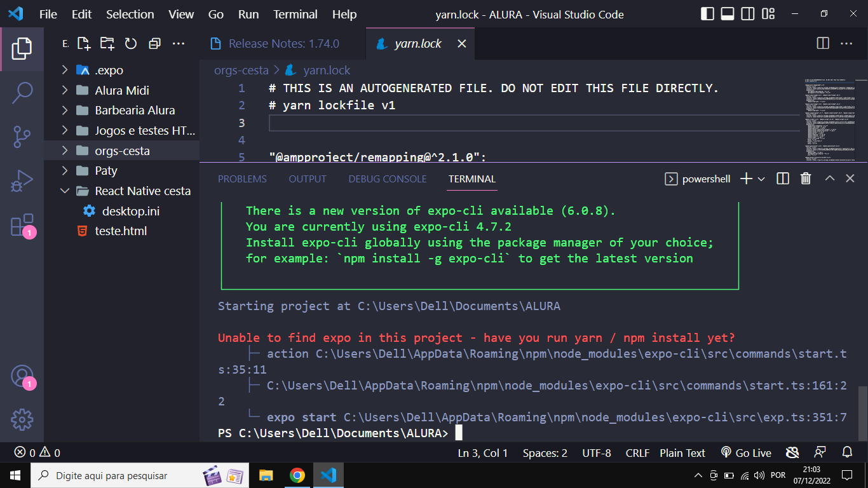Open the Explorer view in activity bar

(22, 49)
